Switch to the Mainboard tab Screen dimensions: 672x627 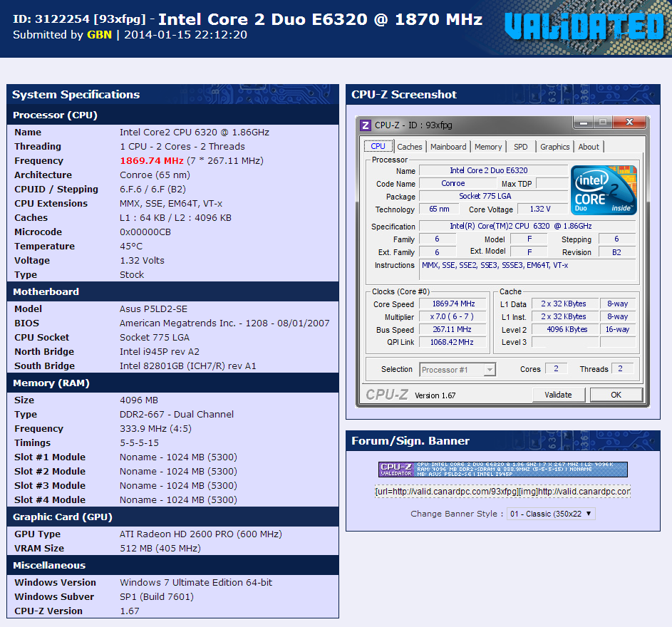coord(448,147)
